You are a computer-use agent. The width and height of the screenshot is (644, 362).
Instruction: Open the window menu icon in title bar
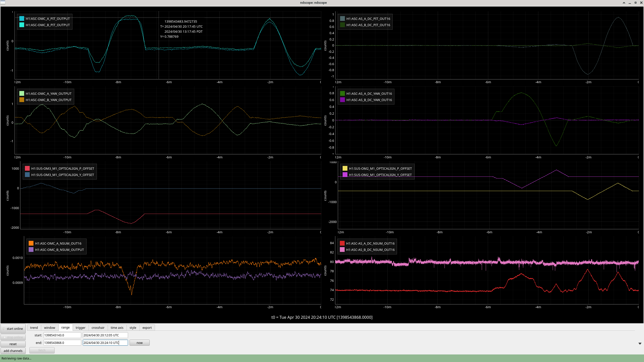[3, 3]
